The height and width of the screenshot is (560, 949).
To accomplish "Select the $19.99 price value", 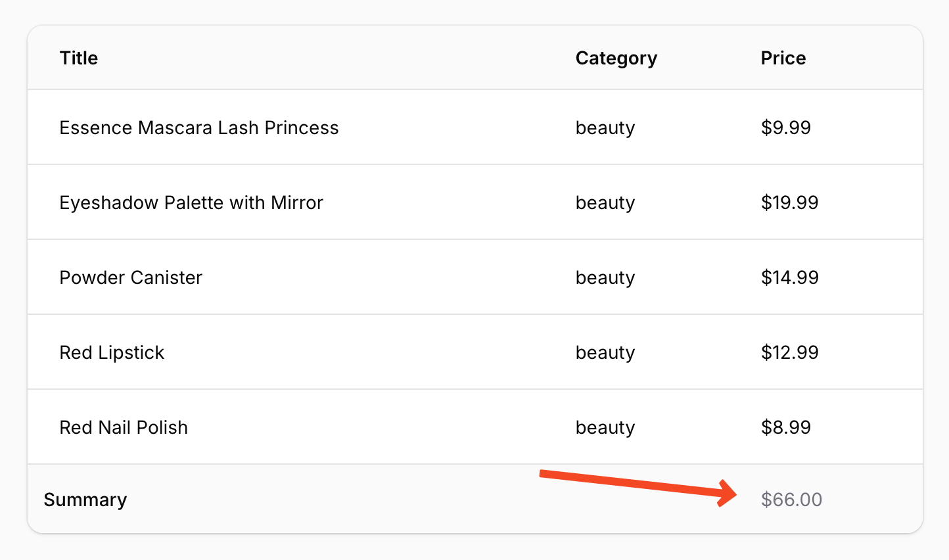I will click(789, 202).
